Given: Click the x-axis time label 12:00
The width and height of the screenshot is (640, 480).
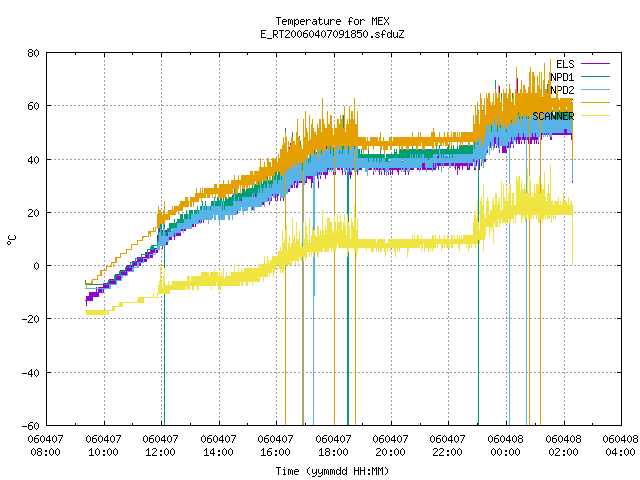Looking at the screenshot, I should [160, 452].
